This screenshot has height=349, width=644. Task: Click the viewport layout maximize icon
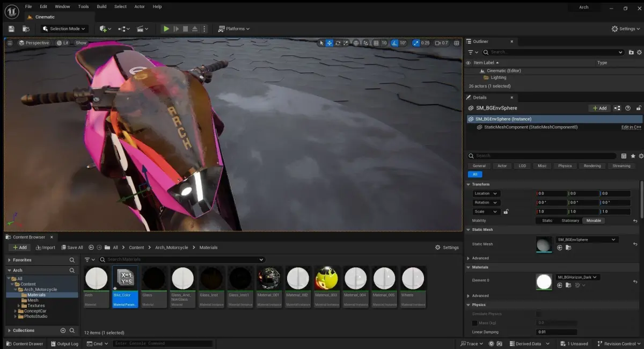click(457, 43)
